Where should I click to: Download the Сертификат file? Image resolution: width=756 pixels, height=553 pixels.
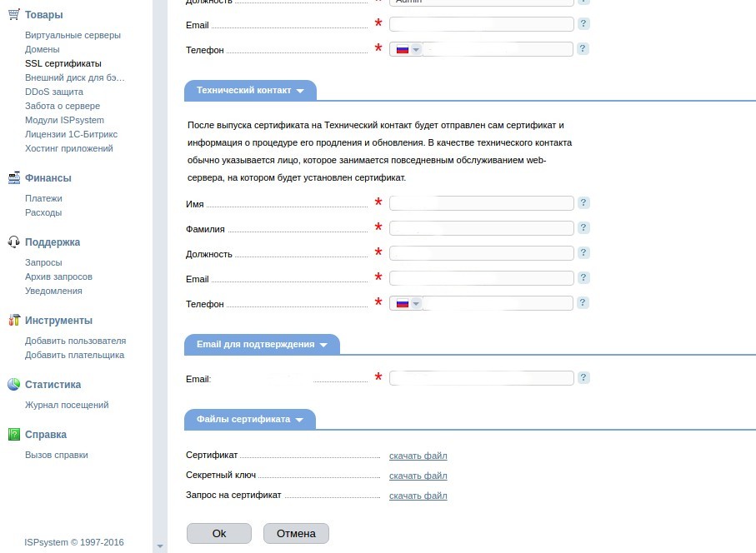[418, 456]
